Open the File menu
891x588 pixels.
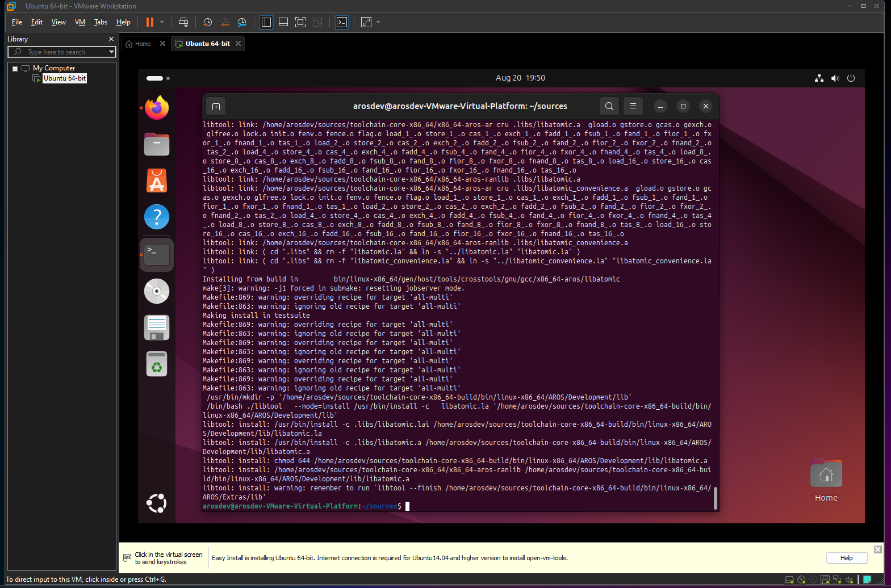point(17,22)
